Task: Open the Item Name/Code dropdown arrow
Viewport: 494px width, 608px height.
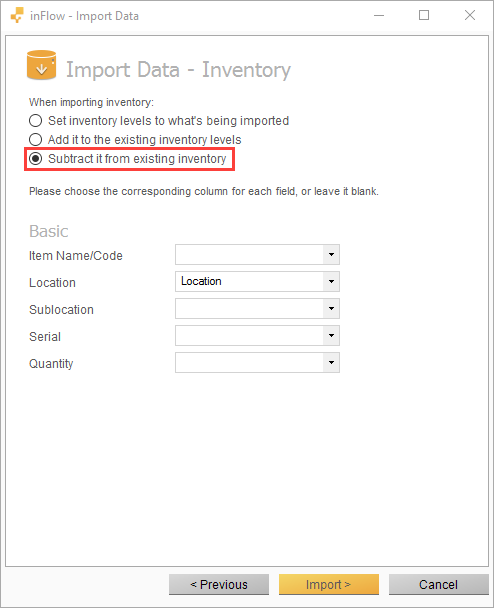Action: pyautogui.click(x=331, y=255)
